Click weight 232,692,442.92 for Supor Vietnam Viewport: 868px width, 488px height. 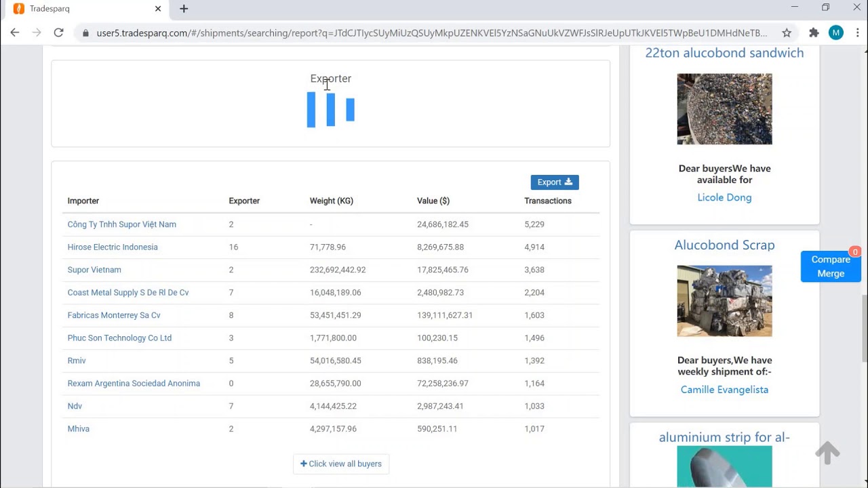(x=338, y=270)
